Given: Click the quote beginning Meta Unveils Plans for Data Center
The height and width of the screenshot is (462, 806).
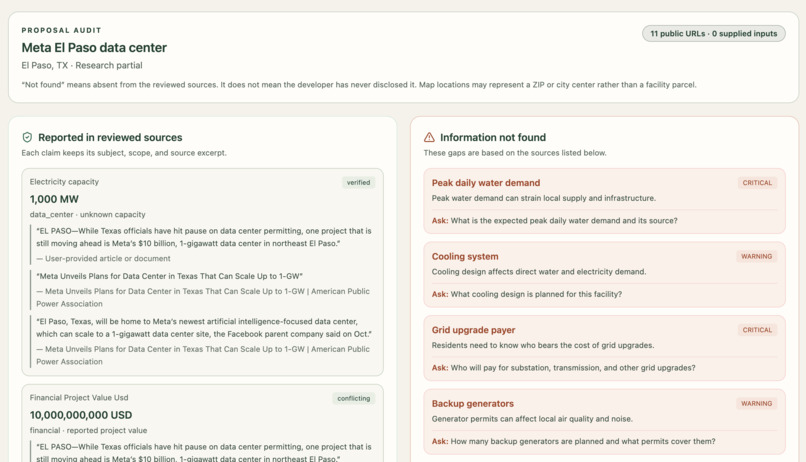Looking at the screenshot, I should click(169, 276).
